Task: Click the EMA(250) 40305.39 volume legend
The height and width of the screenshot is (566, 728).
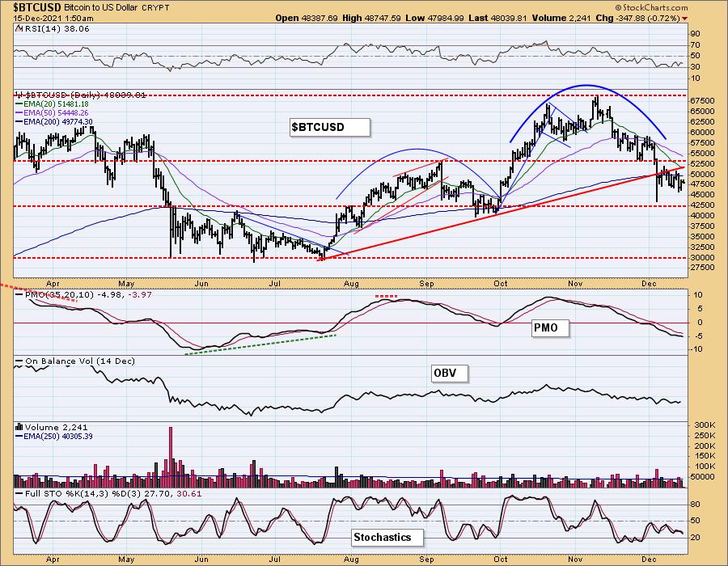Action: (58, 436)
